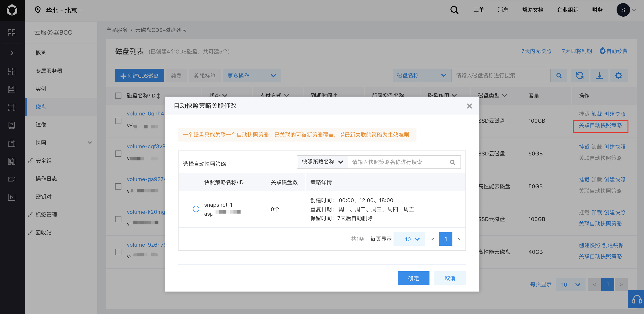Open the 更多操作 dropdown
644x314 pixels.
pyautogui.click(x=251, y=75)
